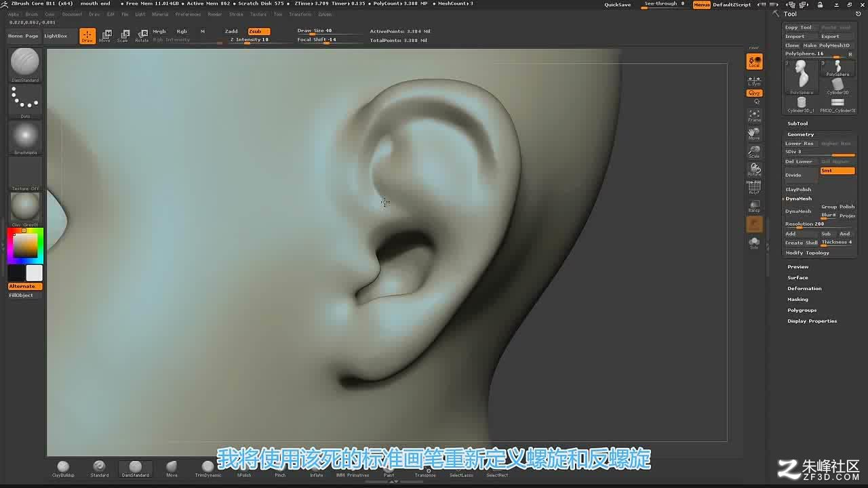Expand the Preview section
The image size is (868, 488).
797,267
